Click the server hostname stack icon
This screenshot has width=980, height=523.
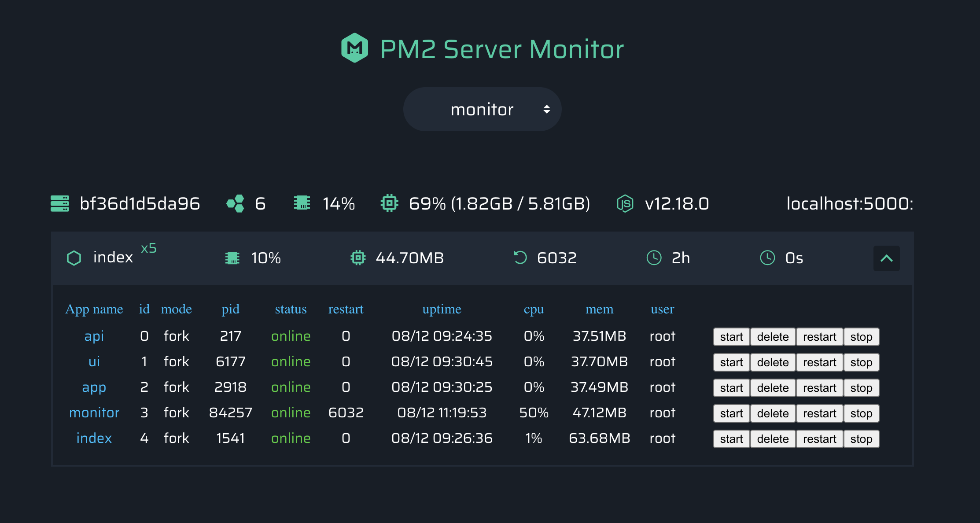tap(60, 203)
